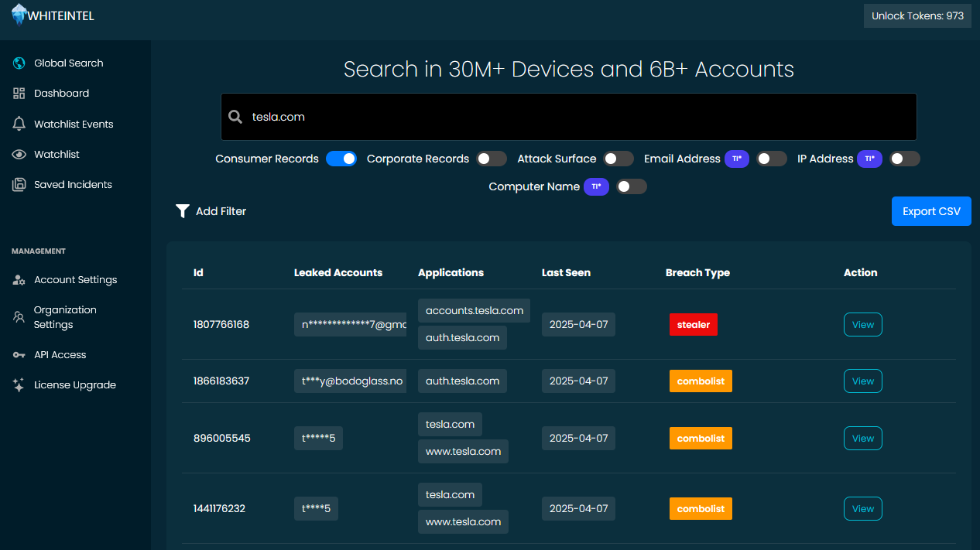Click www.tesla.com chip in row 896005545
This screenshot has width=980, height=550.
(464, 452)
